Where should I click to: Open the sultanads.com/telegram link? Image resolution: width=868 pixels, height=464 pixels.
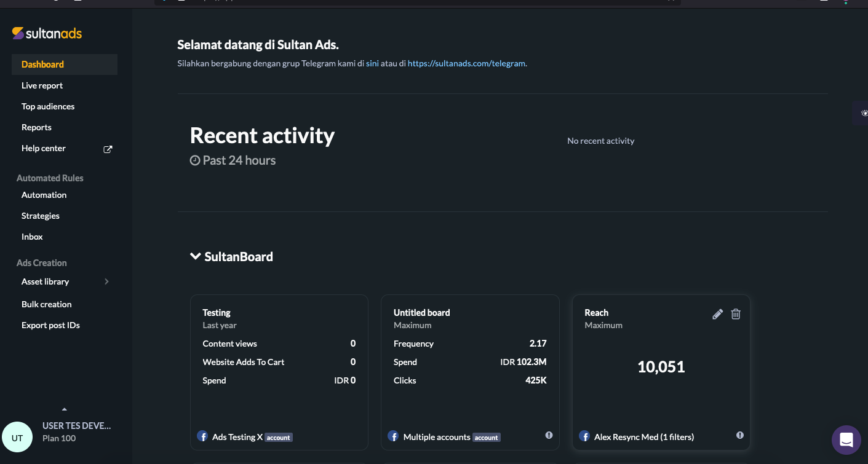(467, 63)
